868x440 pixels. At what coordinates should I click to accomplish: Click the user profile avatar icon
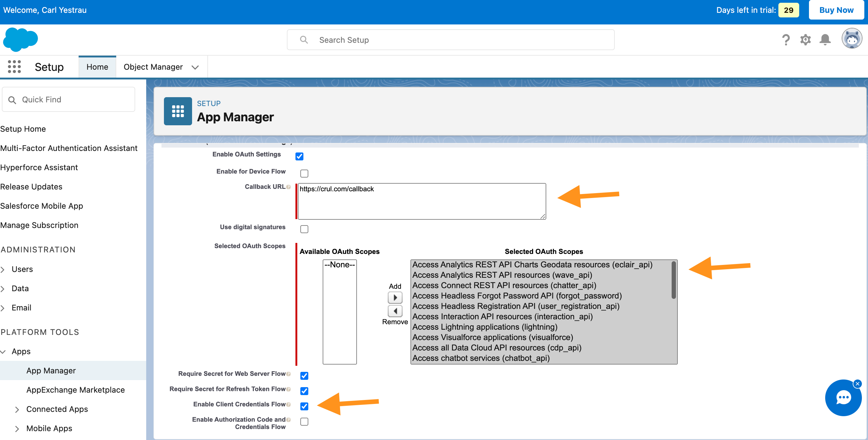coord(852,39)
